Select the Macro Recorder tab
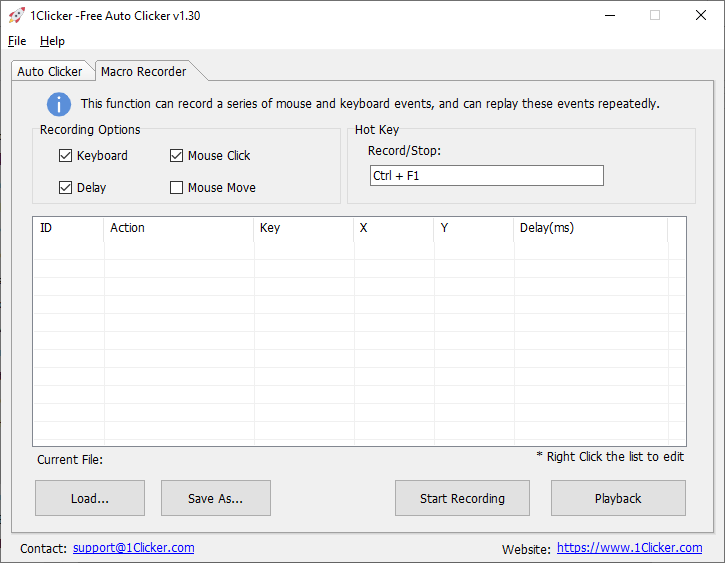 pyautogui.click(x=143, y=72)
